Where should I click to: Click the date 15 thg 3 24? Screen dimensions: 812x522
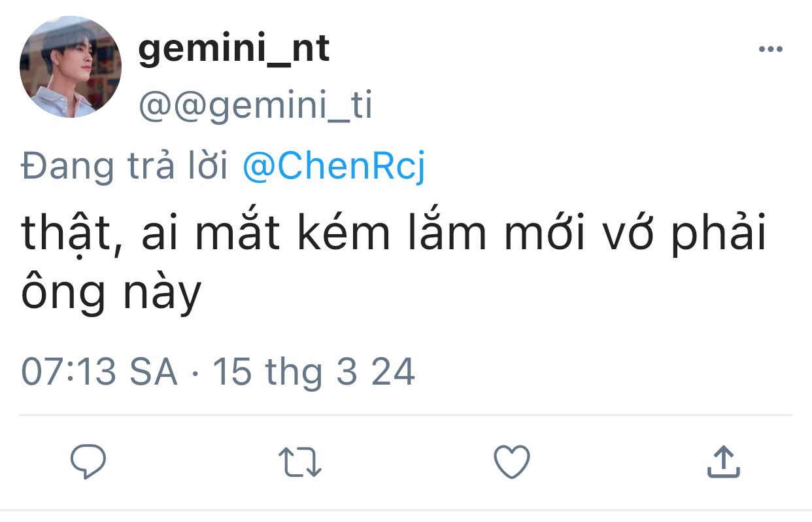coord(314,372)
